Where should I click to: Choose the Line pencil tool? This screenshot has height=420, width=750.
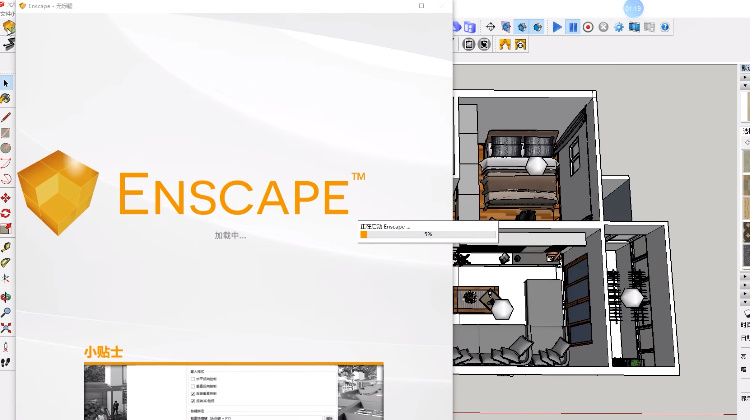[x=6, y=117]
